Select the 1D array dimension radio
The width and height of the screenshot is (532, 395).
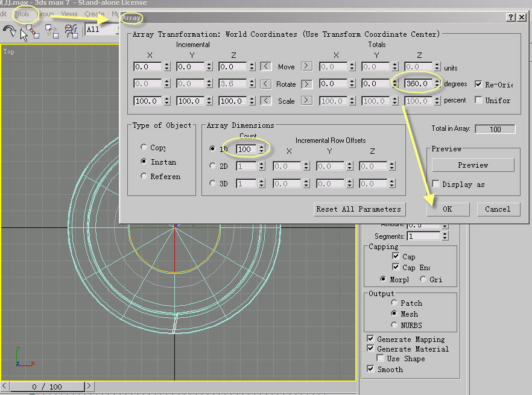pos(212,148)
